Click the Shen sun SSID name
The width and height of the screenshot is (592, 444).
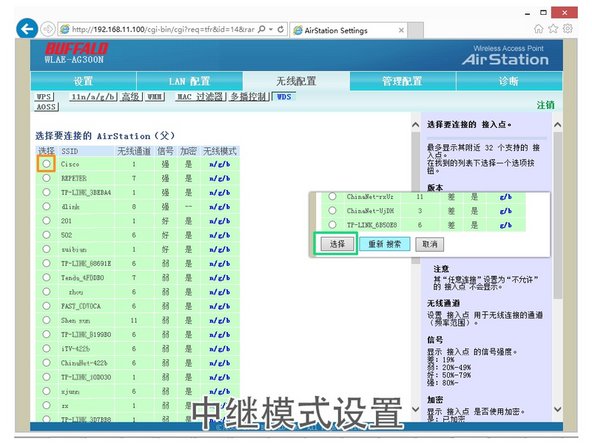pyautogui.click(x=76, y=320)
